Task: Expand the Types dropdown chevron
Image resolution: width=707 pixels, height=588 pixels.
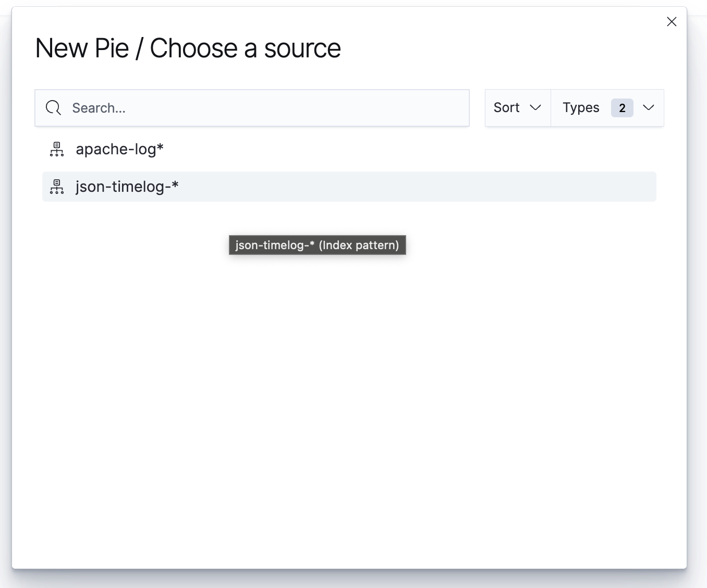Action: tap(649, 108)
